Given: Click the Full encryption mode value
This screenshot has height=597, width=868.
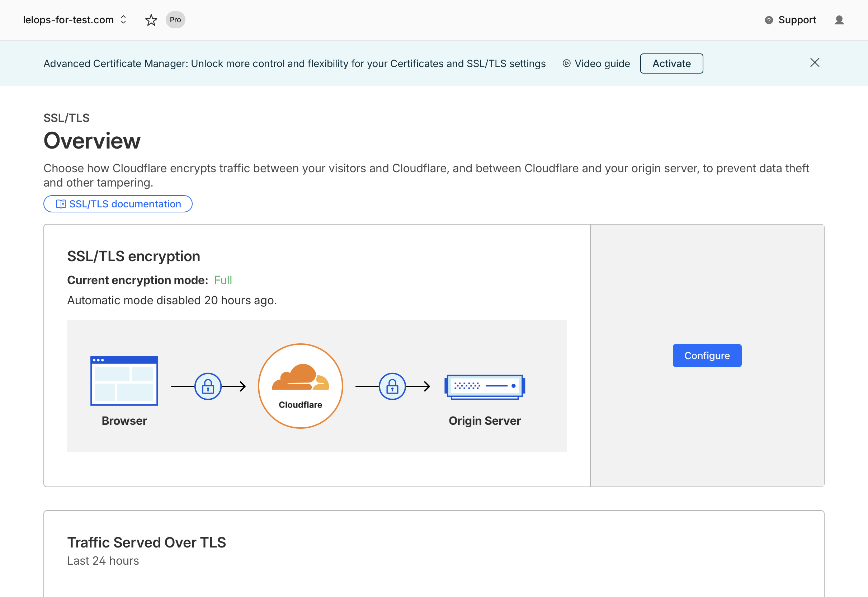Looking at the screenshot, I should point(223,280).
